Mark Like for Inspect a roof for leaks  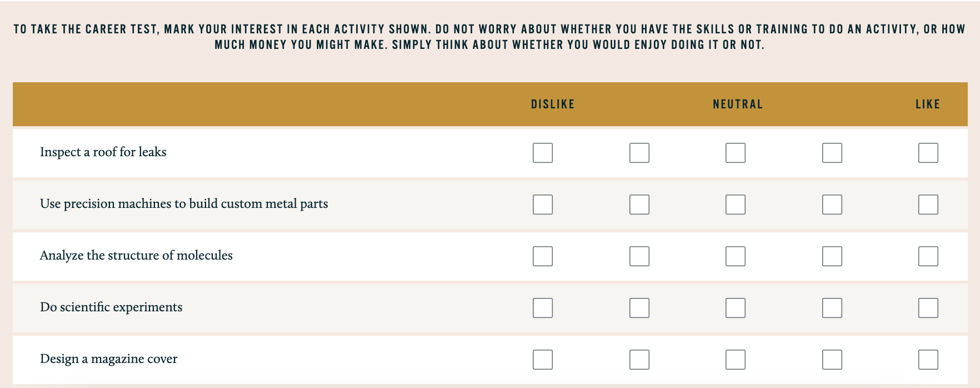(x=928, y=153)
